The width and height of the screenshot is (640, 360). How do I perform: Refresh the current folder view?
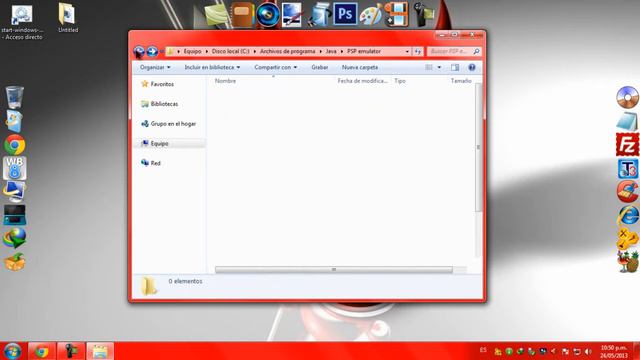418,51
